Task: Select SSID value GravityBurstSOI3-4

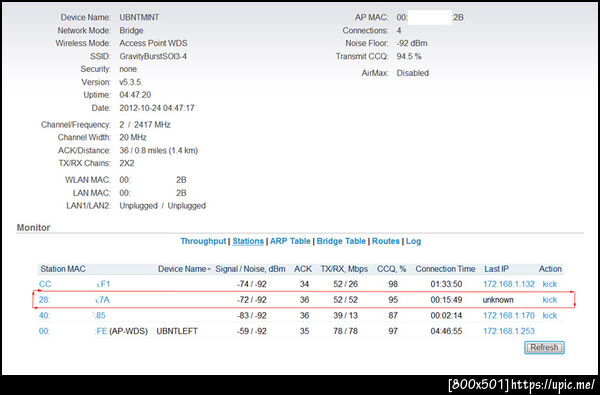Action: (x=153, y=56)
